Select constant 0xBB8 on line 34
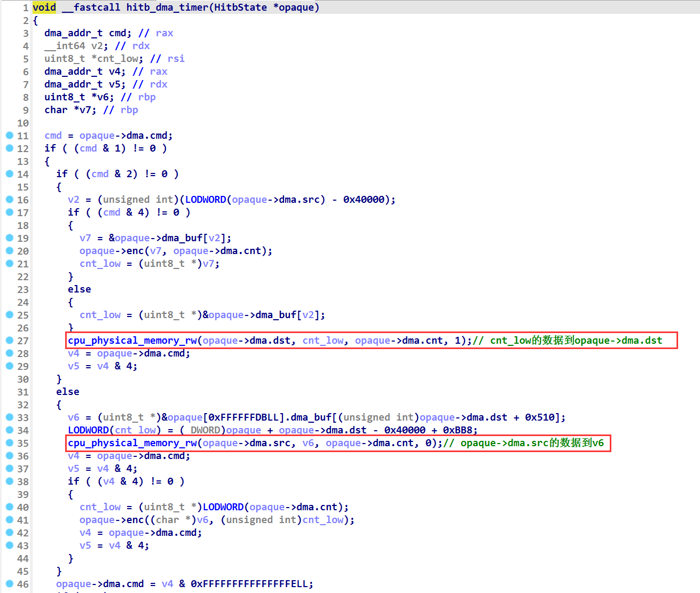This screenshot has height=593, width=700. (460, 430)
